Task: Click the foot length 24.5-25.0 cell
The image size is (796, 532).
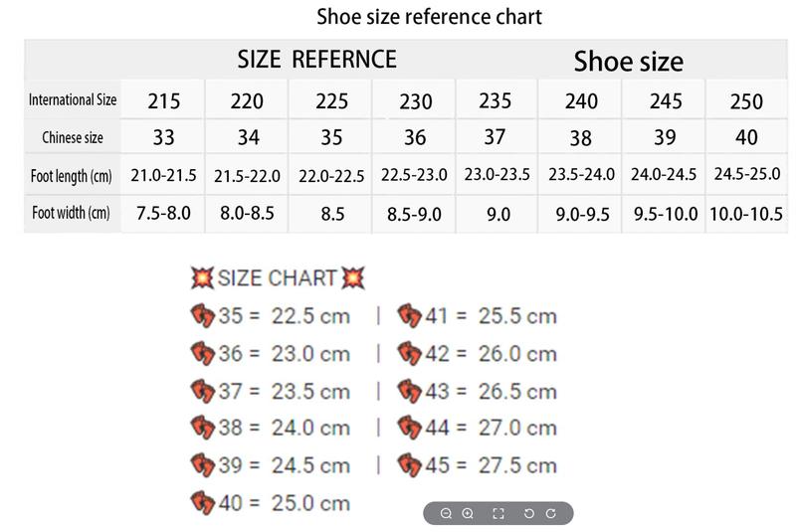Action: click(x=747, y=174)
